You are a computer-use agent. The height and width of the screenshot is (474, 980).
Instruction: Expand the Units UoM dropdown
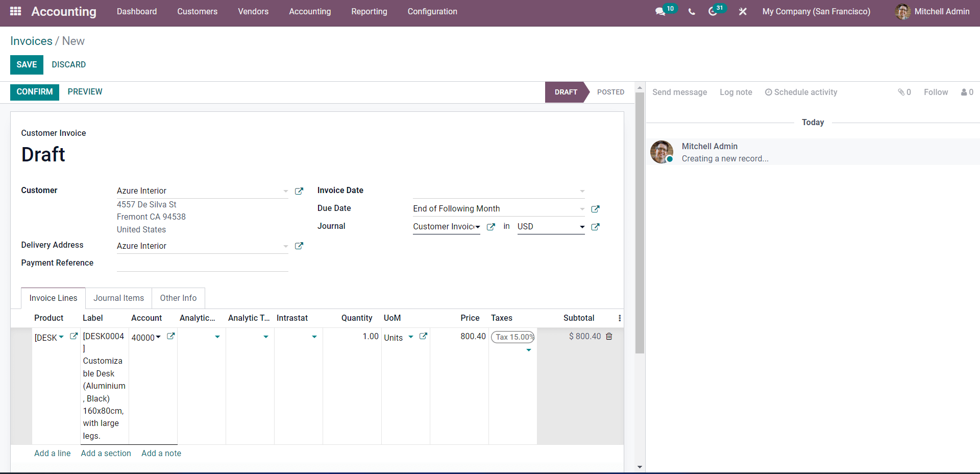point(411,337)
